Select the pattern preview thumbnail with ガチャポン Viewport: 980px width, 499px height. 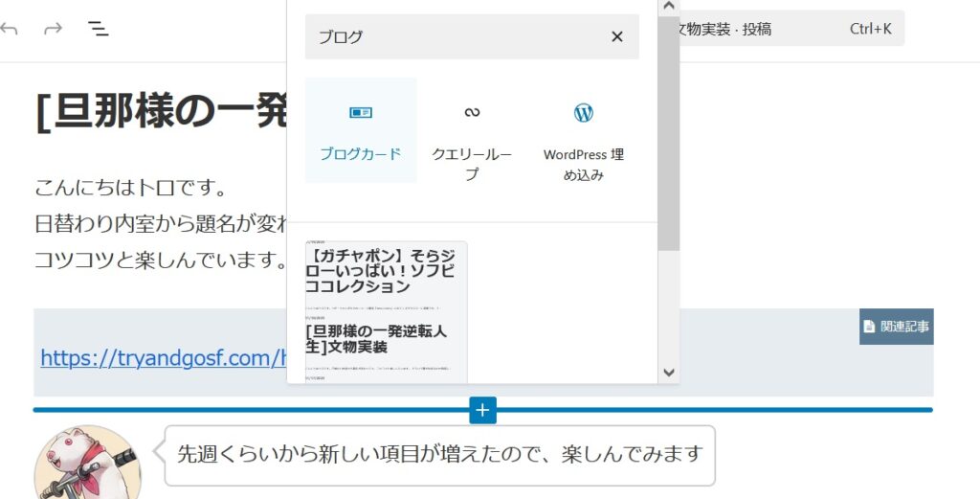[387, 312]
